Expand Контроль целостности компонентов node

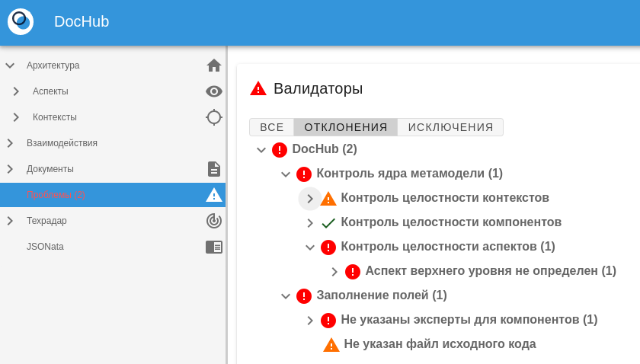coord(310,223)
